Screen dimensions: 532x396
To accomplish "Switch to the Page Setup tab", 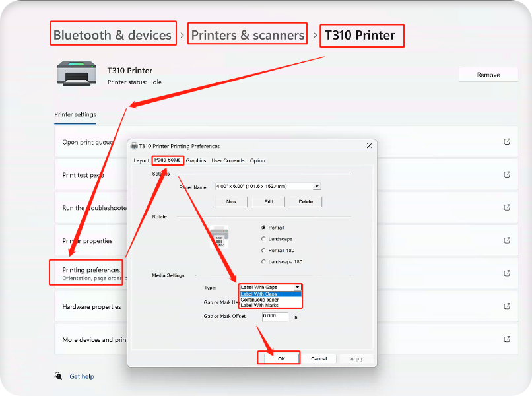I will (168, 160).
